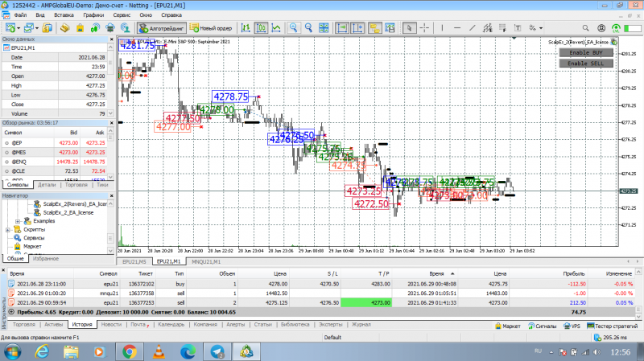Switch chart to line chart display

pos(276,28)
